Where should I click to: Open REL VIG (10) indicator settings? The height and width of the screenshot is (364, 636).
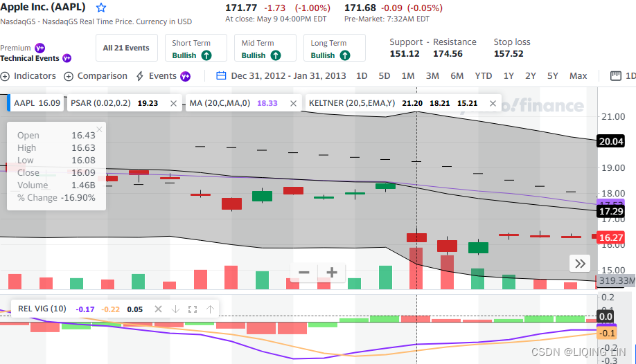42,309
